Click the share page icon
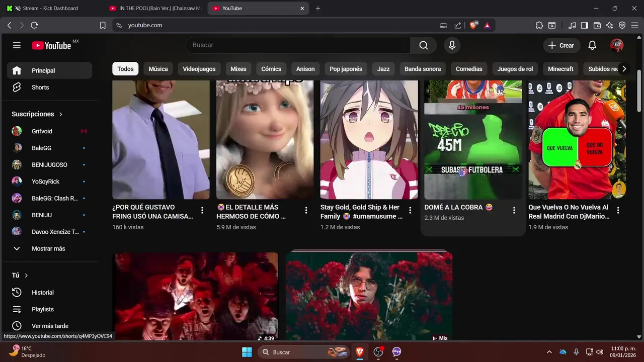 tap(458, 25)
